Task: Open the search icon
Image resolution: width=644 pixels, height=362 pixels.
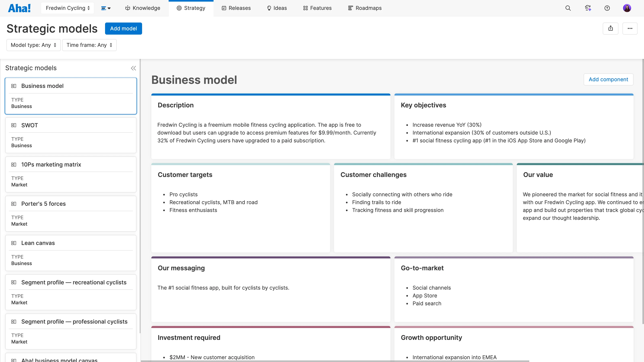Action: pyautogui.click(x=568, y=8)
